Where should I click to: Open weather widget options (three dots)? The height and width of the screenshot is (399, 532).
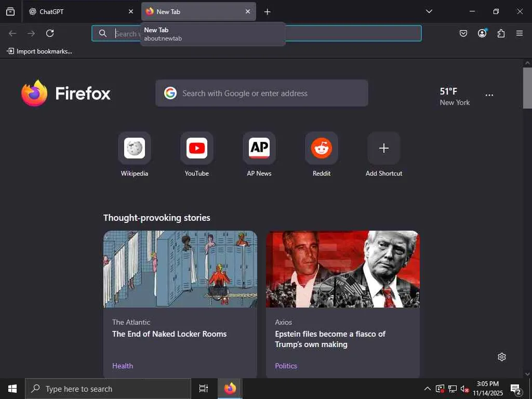[489, 96]
